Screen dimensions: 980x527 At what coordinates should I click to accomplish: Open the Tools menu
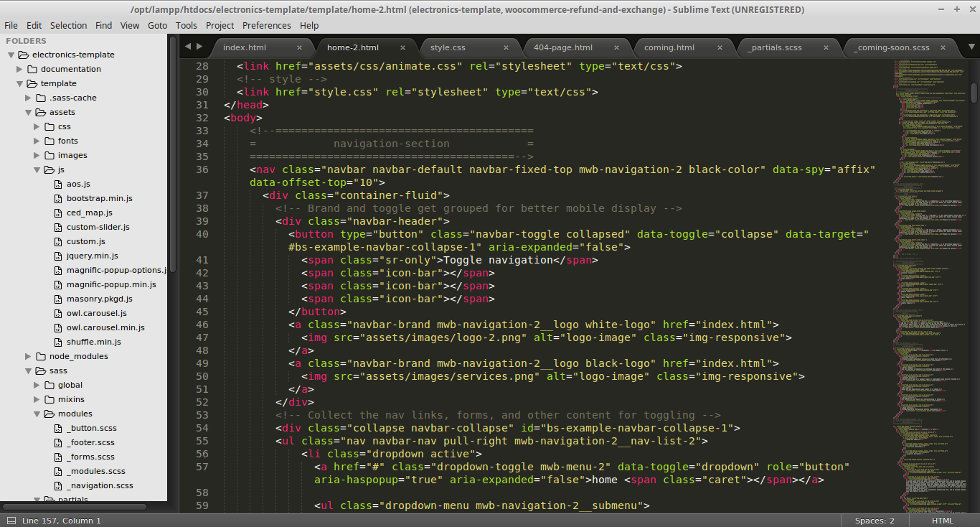[186, 25]
